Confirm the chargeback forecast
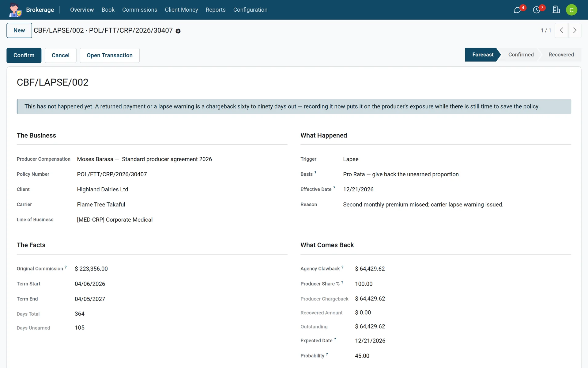The width and height of the screenshot is (588, 368). coord(24,55)
